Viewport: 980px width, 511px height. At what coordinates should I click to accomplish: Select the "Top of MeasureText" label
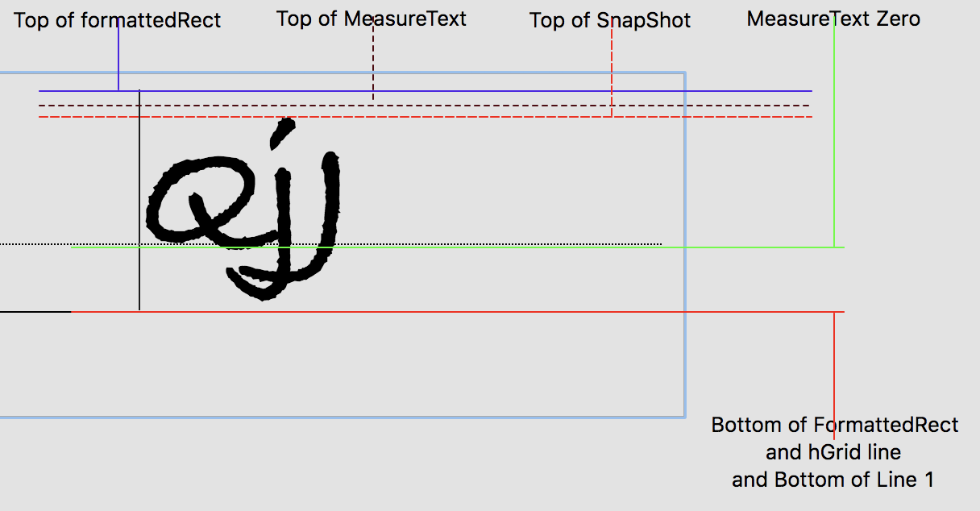tap(371, 19)
